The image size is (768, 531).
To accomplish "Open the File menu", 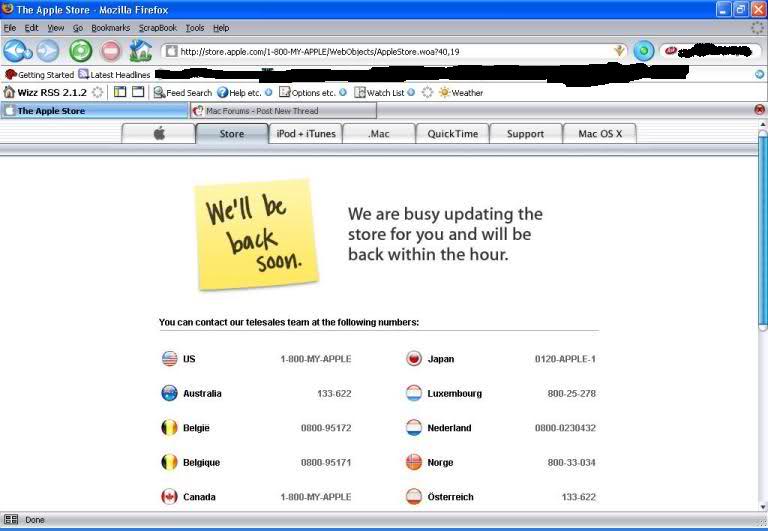I will [10, 28].
